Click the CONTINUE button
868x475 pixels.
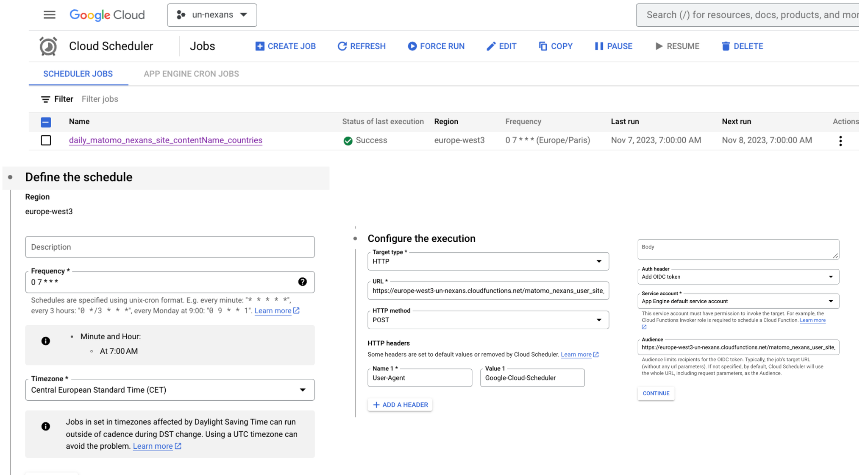pos(656,393)
